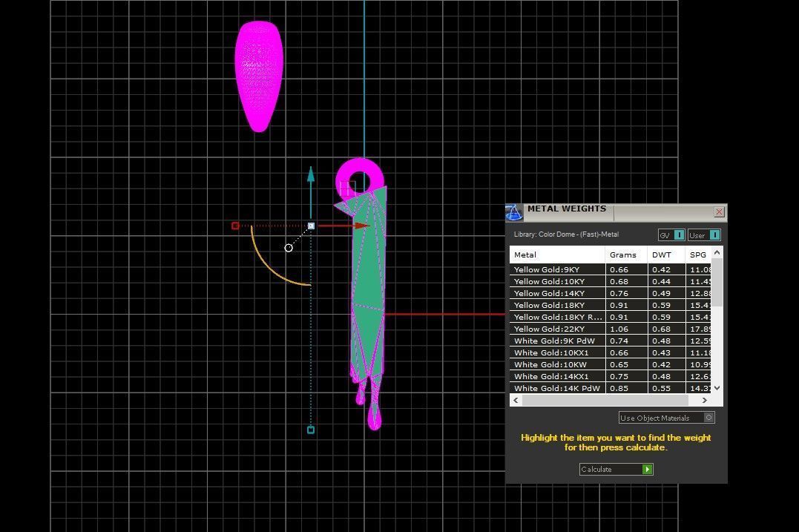Click the Library: Color Dome - (Fast)-Metal label
This screenshot has height=532, width=799.
pos(566,234)
